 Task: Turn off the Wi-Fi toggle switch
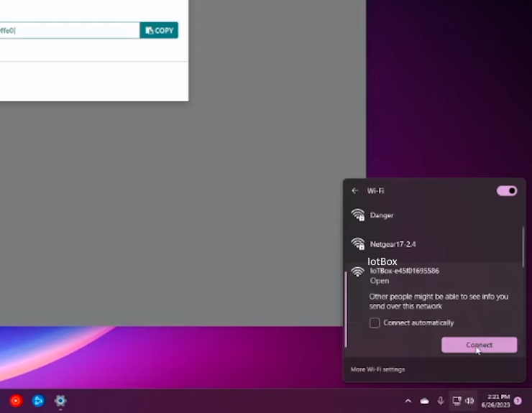point(507,191)
